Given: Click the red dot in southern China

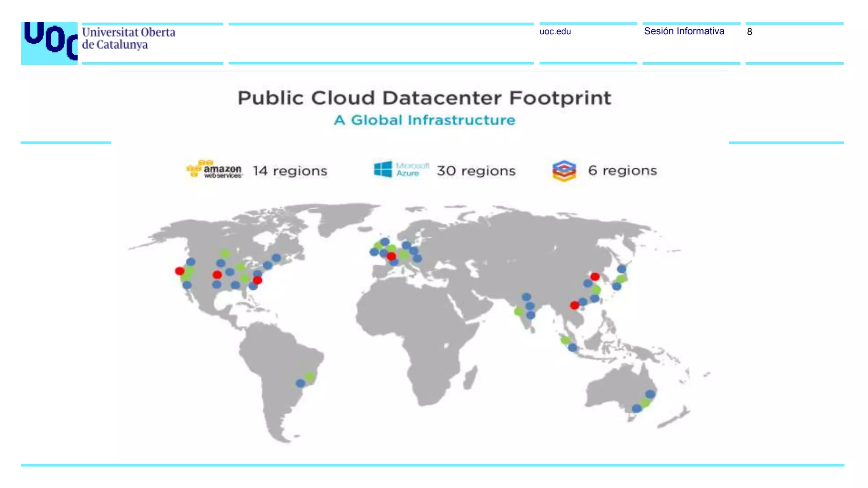Looking at the screenshot, I should pos(575,305).
